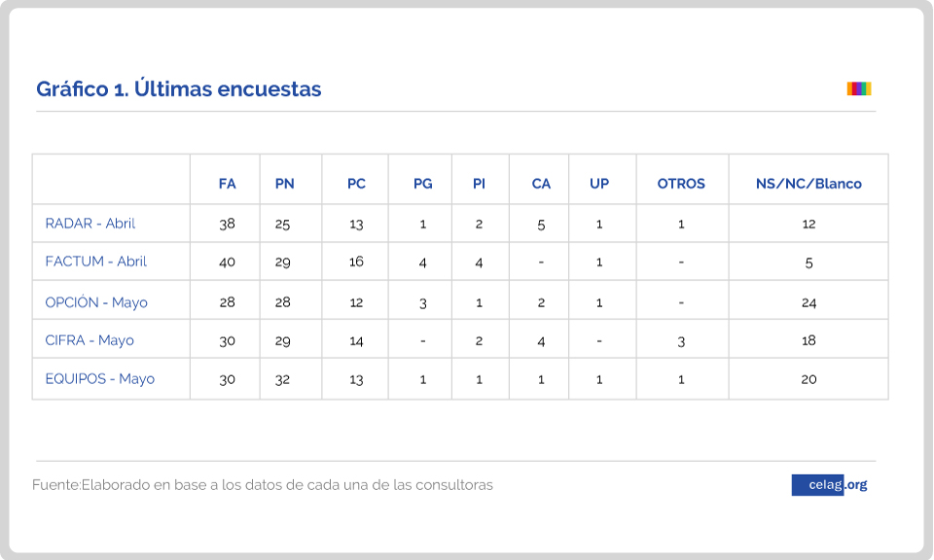Click the NS/NC/Blanco value 24 for OPCIÓN
This screenshot has width=934, height=560.
808,302
